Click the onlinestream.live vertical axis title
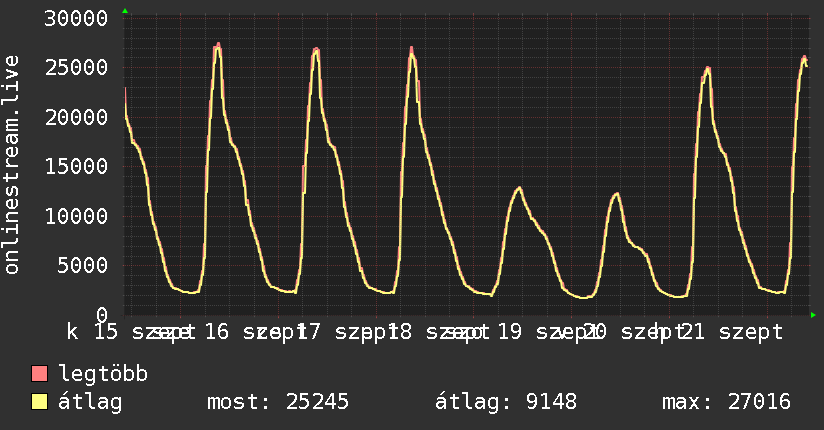The height and width of the screenshot is (430, 824). tap(11, 165)
